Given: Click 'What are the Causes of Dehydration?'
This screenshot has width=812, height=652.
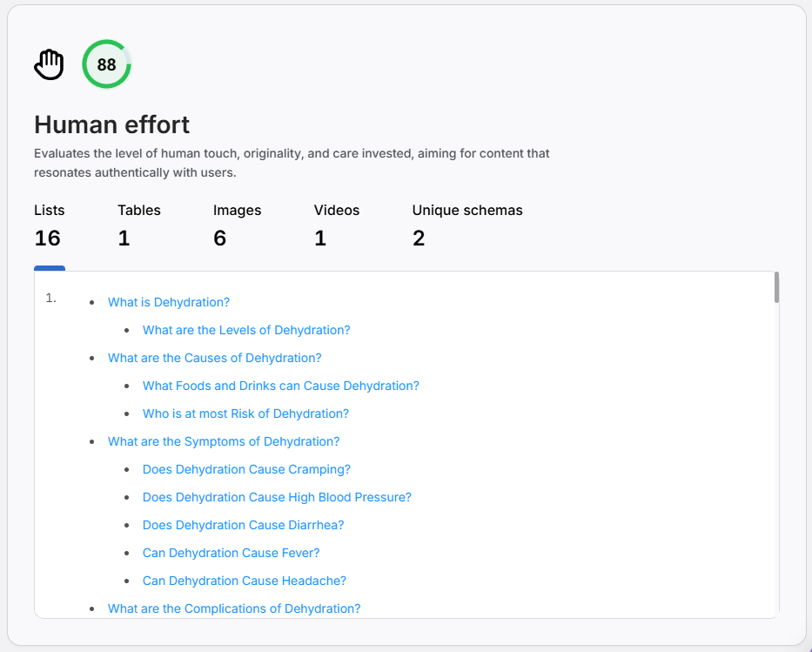Looking at the screenshot, I should 215,358.
